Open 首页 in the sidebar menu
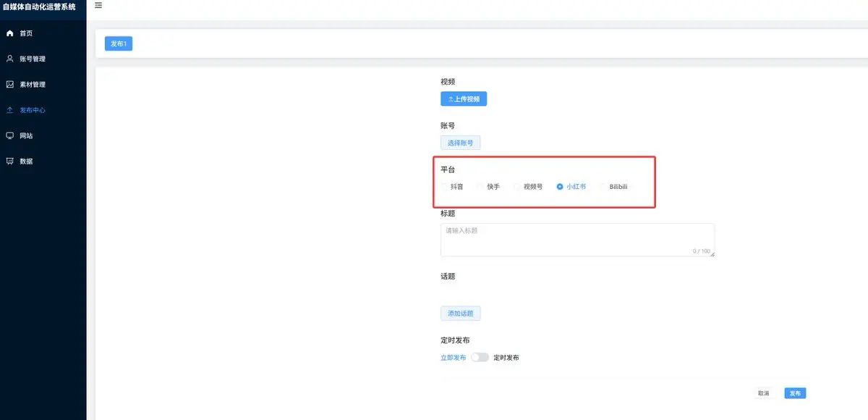The height and width of the screenshot is (420, 868). coord(43,33)
